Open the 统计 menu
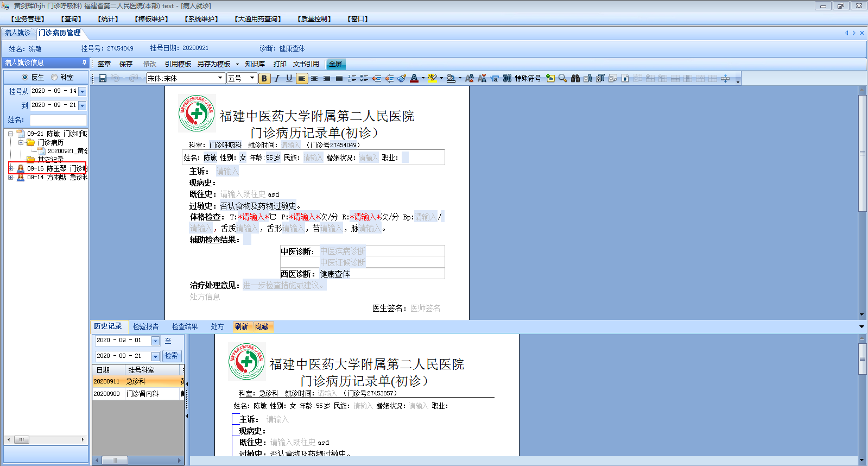Image resolution: width=868 pixels, height=466 pixels. point(108,19)
